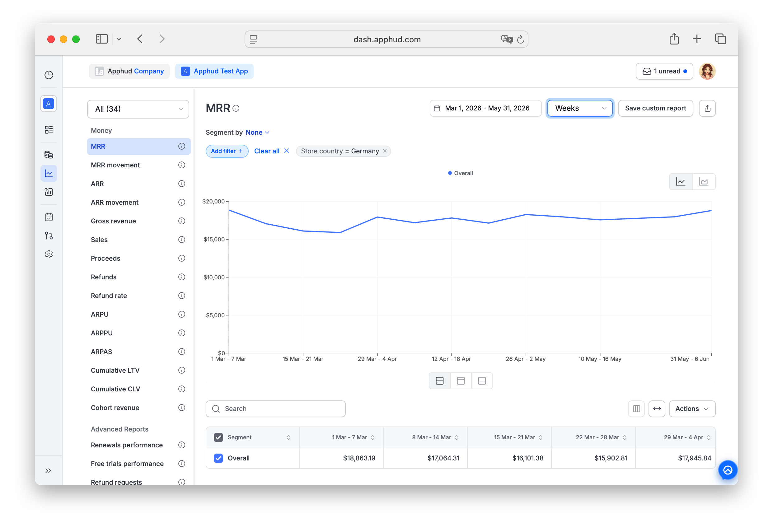The height and width of the screenshot is (532, 773).
Task: Select table-only layout icon
Action: pyautogui.click(x=482, y=381)
